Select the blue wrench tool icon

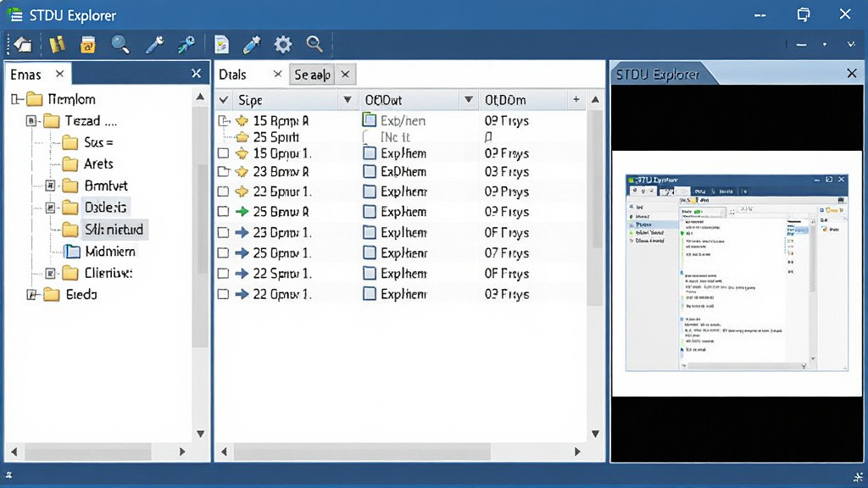pyautogui.click(x=154, y=44)
